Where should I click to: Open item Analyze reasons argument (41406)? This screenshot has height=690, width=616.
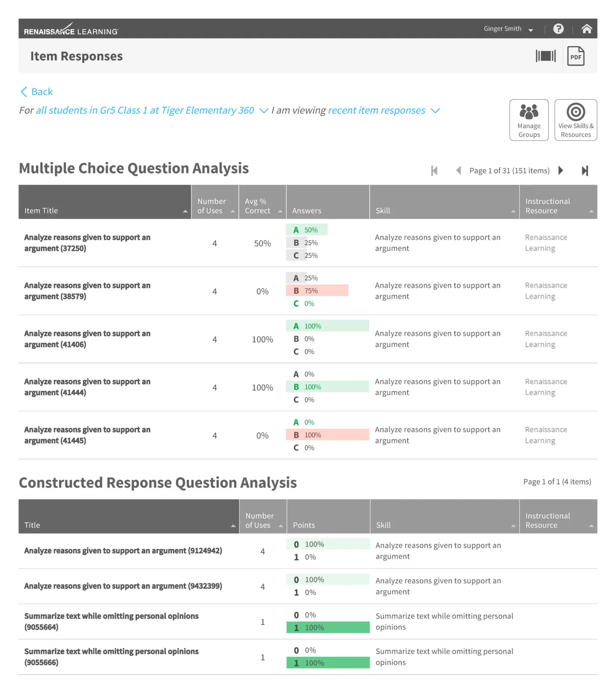tap(87, 339)
